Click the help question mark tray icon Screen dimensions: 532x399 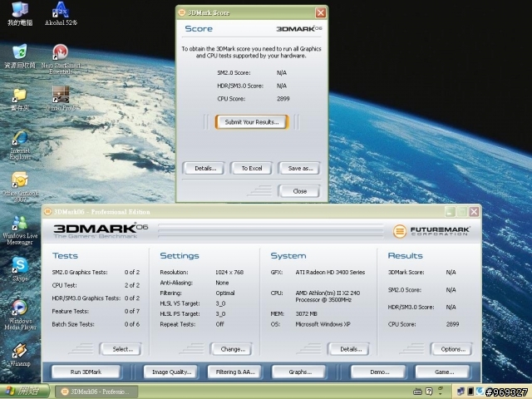(429, 392)
